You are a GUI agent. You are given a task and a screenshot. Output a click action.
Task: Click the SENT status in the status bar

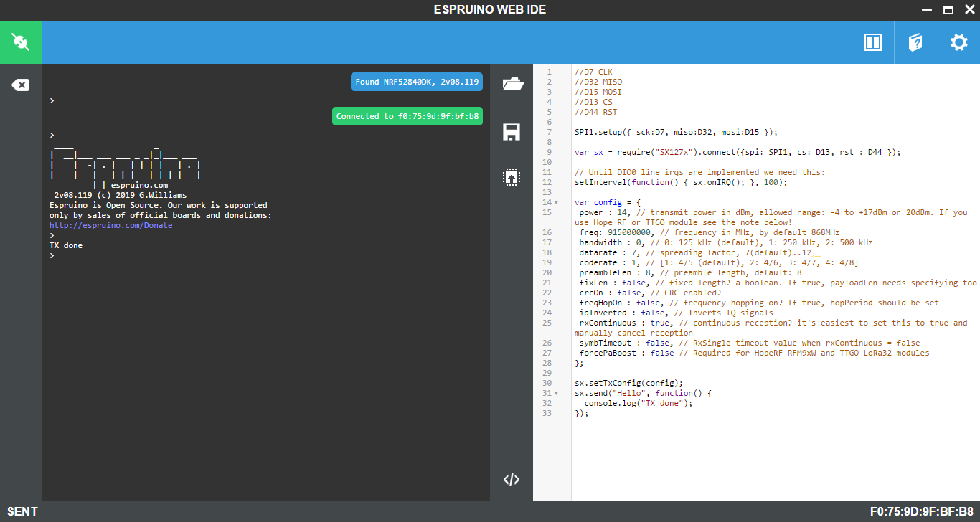click(22, 511)
